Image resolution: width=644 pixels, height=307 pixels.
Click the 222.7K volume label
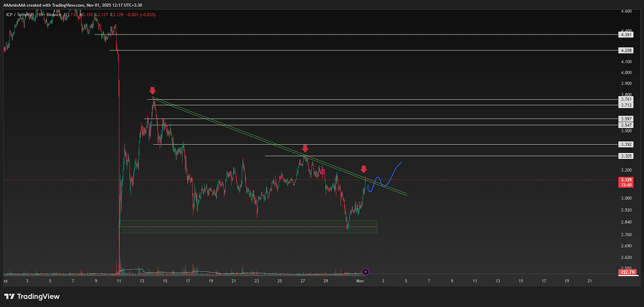point(626,272)
